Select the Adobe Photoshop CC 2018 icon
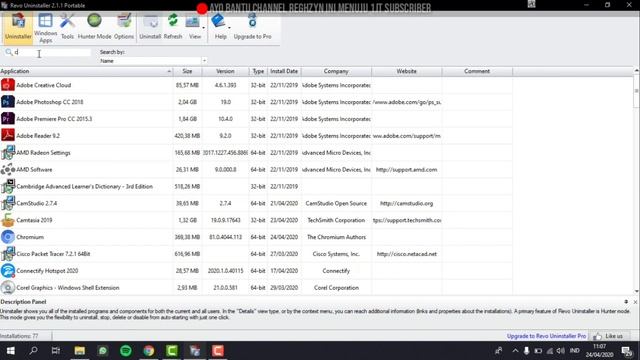 8,102
